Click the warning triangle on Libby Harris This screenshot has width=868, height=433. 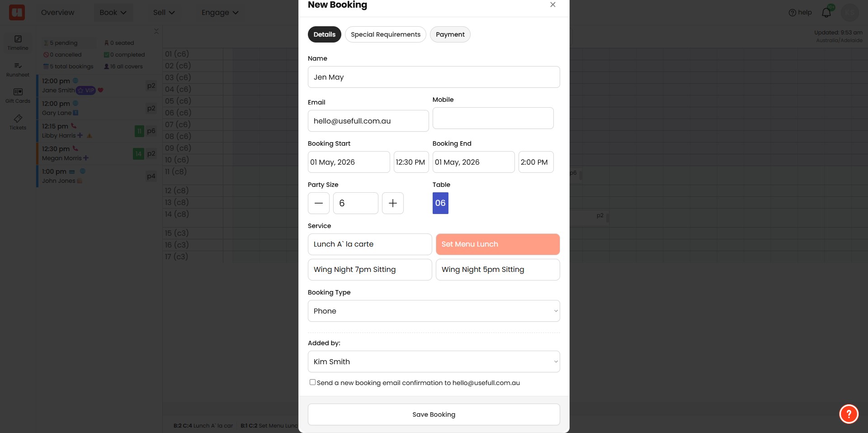90,135
